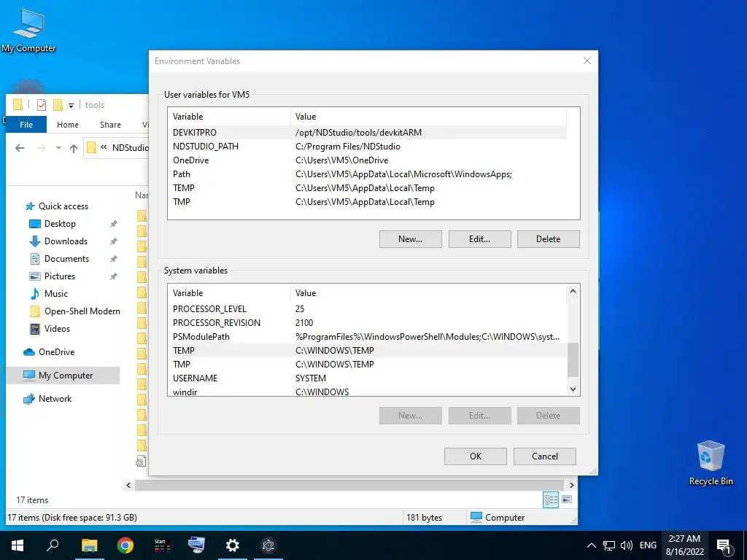
Task: Confirm Environment Variables with OK
Action: (x=476, y=456)
